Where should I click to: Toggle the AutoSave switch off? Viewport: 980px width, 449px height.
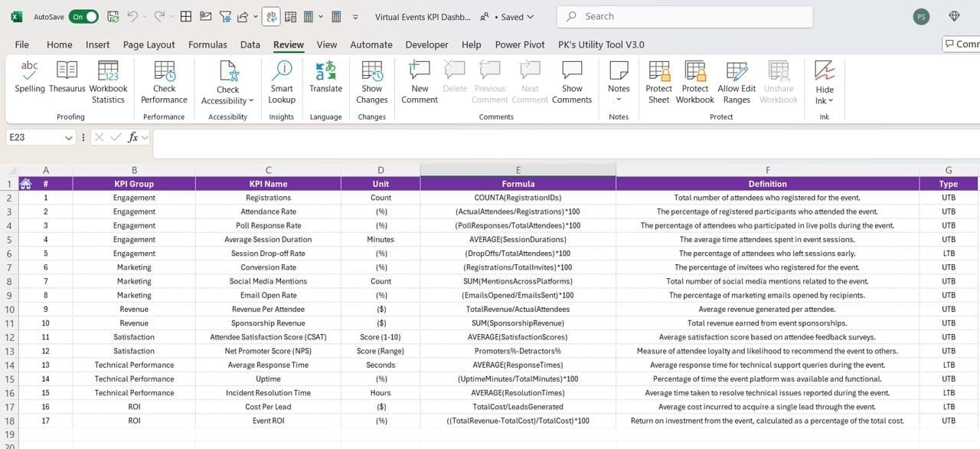pyautogui.click(x=83, y=16)
